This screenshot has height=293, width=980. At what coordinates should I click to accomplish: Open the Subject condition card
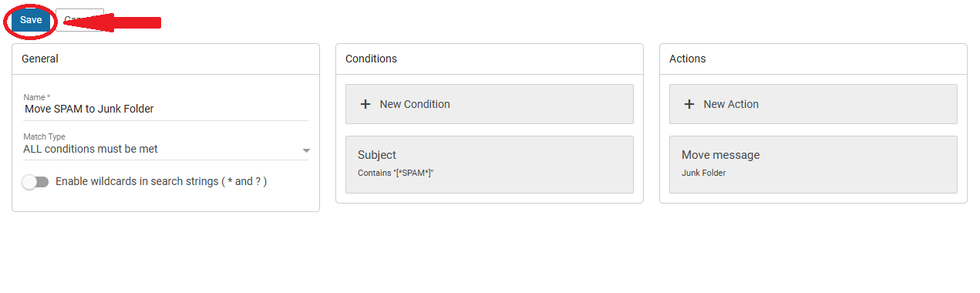[x=490, y=165]
